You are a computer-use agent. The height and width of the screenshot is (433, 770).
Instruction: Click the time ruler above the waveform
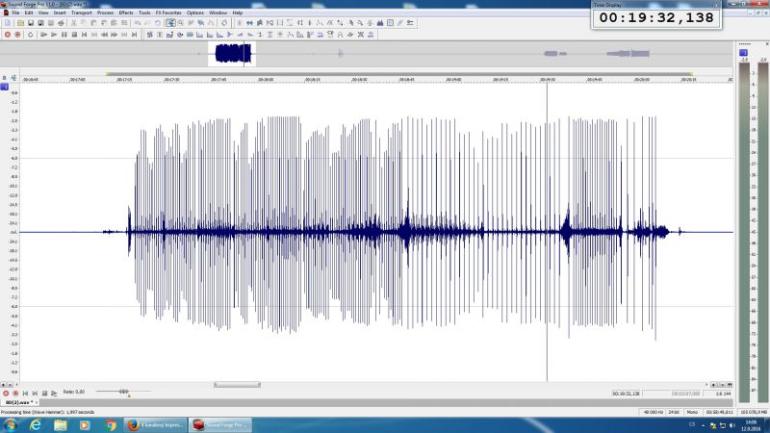pos(376,79)
